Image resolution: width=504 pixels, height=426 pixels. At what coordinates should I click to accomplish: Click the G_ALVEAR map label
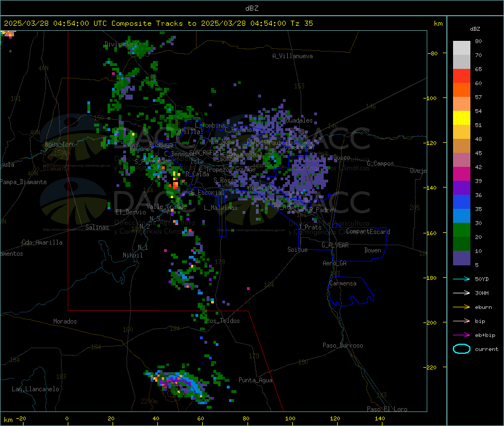click(335, 245)
